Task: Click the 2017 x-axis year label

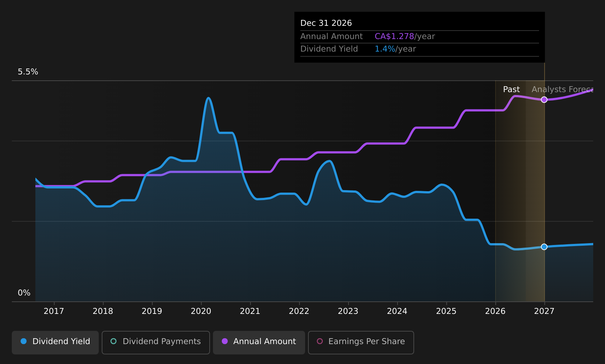Action: tap(54, 311)
